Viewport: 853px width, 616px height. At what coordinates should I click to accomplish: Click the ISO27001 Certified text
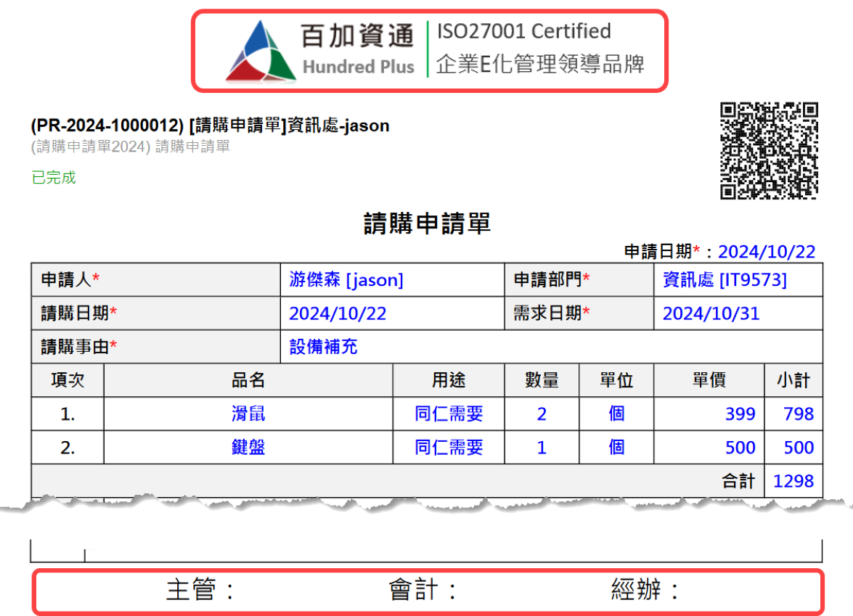(x=524, y=31)
